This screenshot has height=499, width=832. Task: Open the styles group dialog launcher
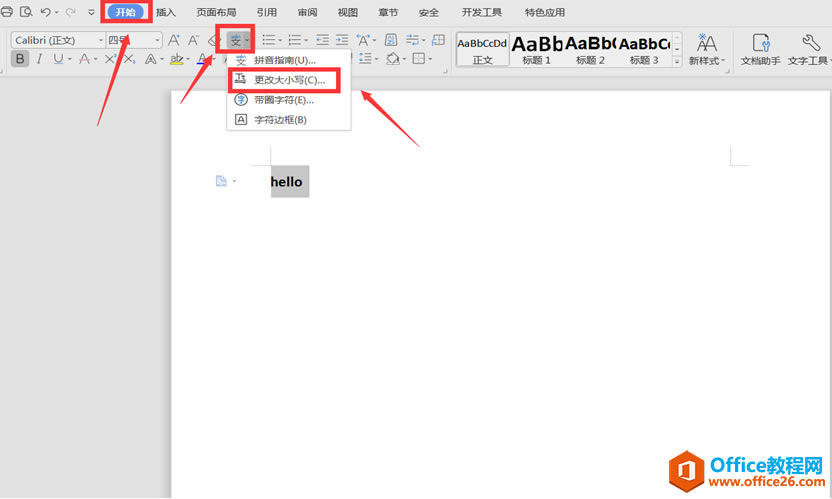[x=728, y=71]
